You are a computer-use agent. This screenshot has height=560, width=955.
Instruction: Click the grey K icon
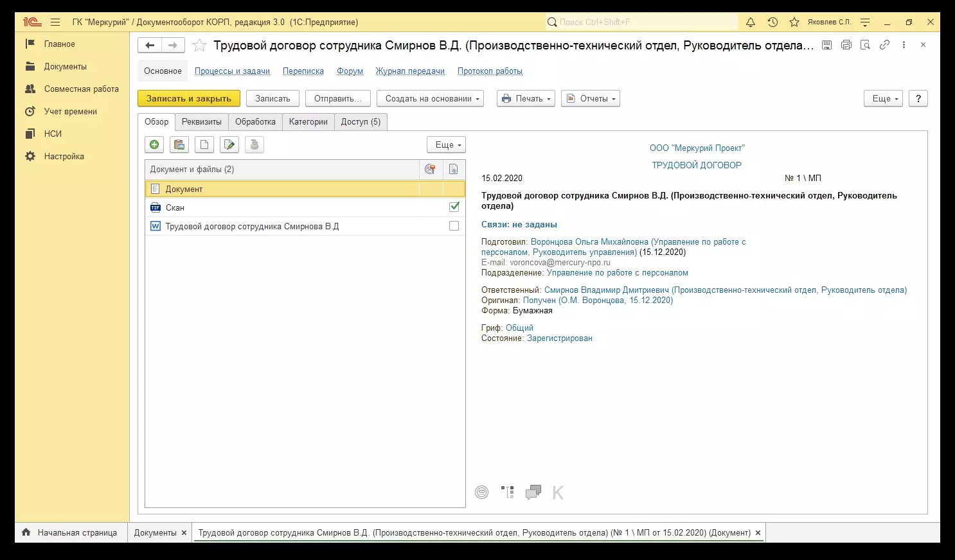click(558, 493)
